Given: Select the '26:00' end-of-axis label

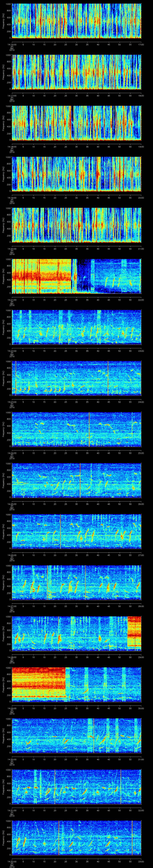Looking at the screenshot, I should [141, 504].
